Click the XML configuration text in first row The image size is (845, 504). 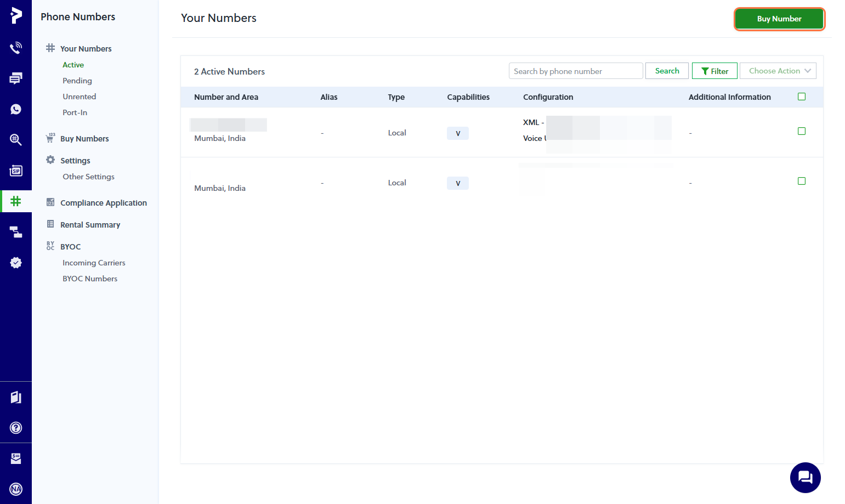(534, 122)
